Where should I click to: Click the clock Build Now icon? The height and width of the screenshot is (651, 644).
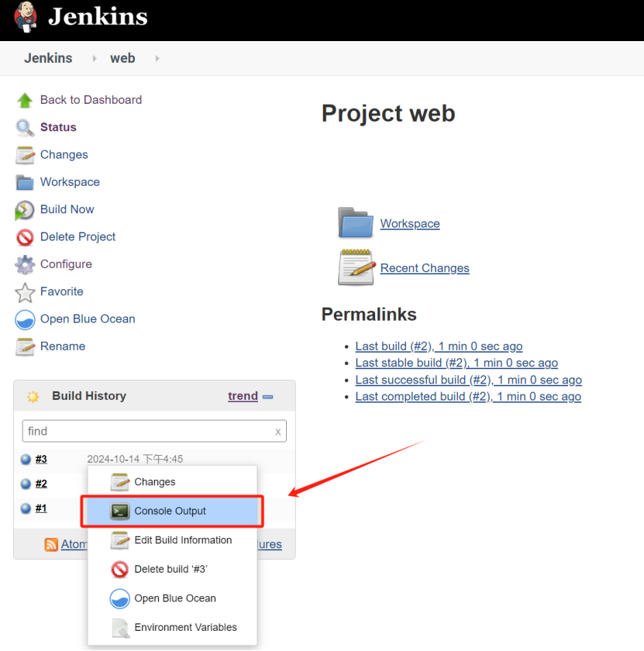pos(25,210)
